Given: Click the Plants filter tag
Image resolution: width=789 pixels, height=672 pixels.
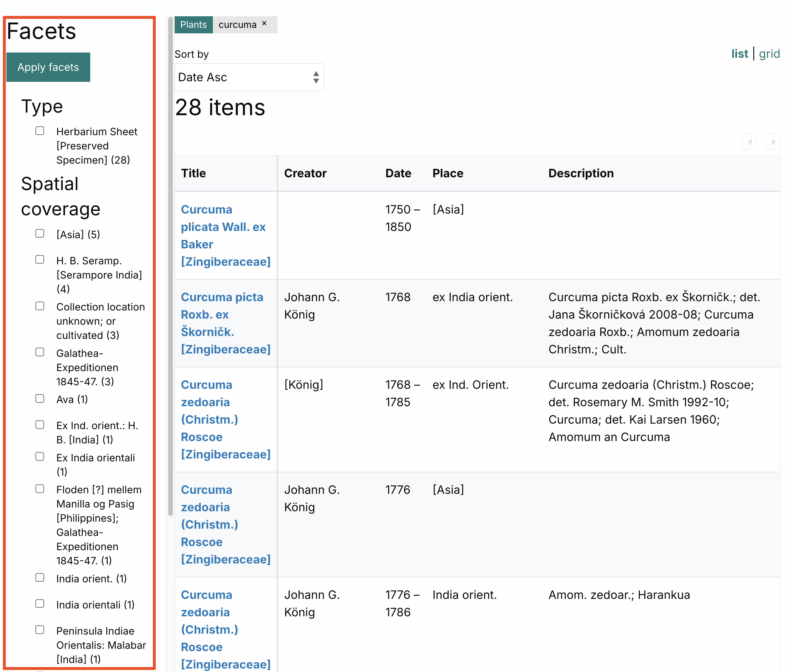Looking at the screenshot, I should (193, 25).
